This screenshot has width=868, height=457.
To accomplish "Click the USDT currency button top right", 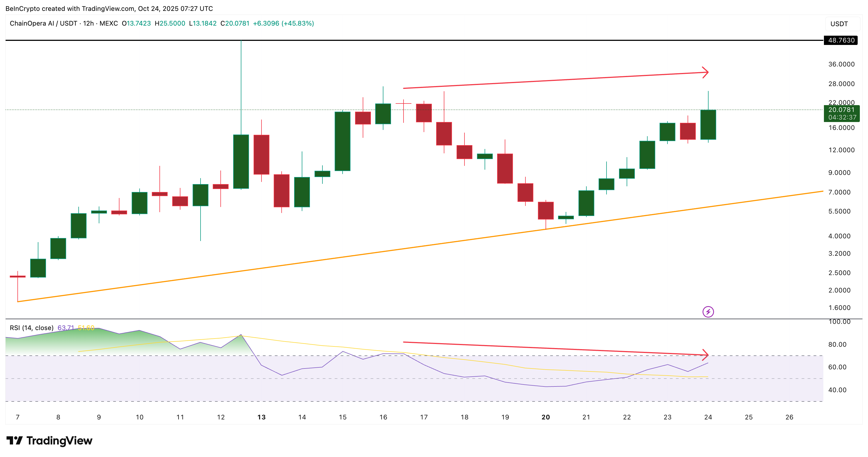I will (x=842, y=24).
